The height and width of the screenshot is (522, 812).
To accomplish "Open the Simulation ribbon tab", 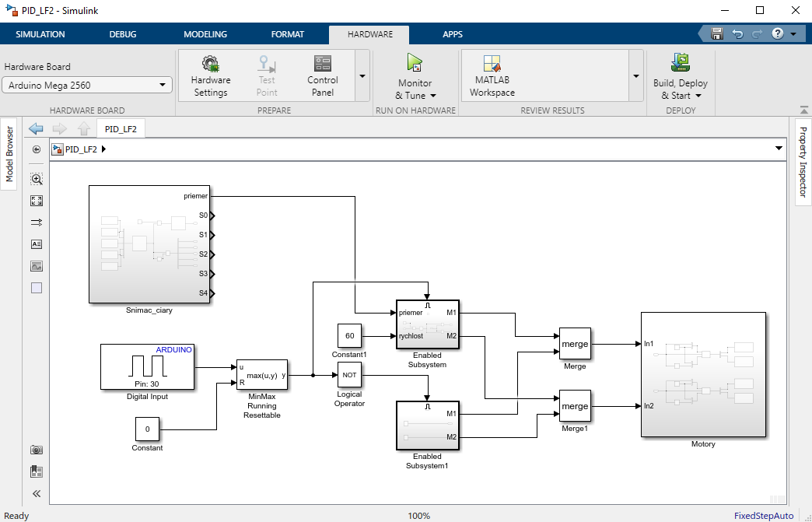I will (x=40, y=34).
